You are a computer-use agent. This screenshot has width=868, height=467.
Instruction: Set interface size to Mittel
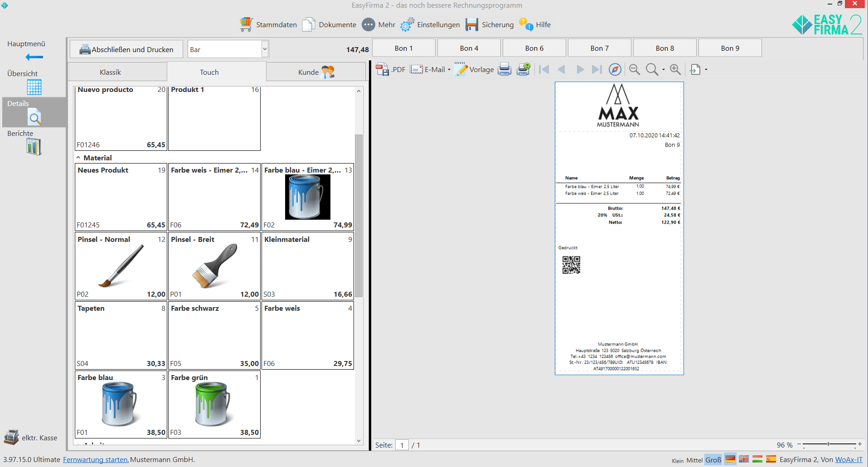[x=694, y=460]
